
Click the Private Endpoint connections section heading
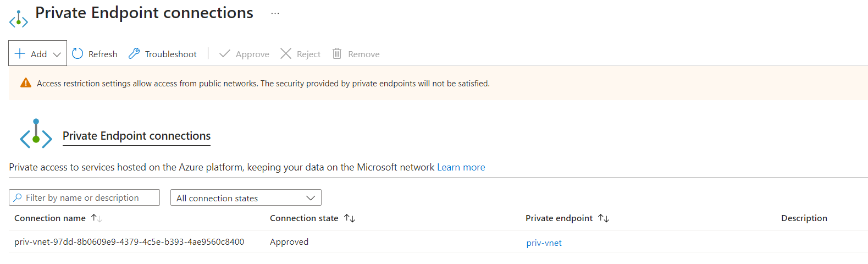pos(136,136)
